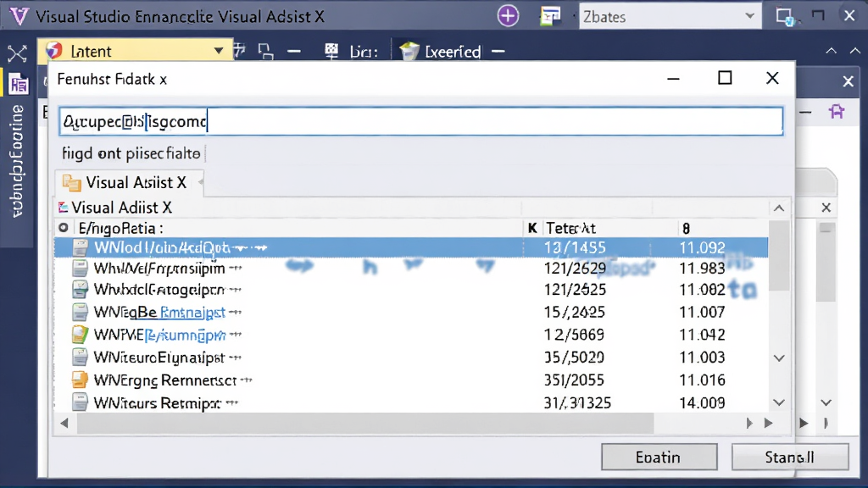Click the file icon of row 121/2525
This screenshot has height=488, width=868.
point(80,290)
